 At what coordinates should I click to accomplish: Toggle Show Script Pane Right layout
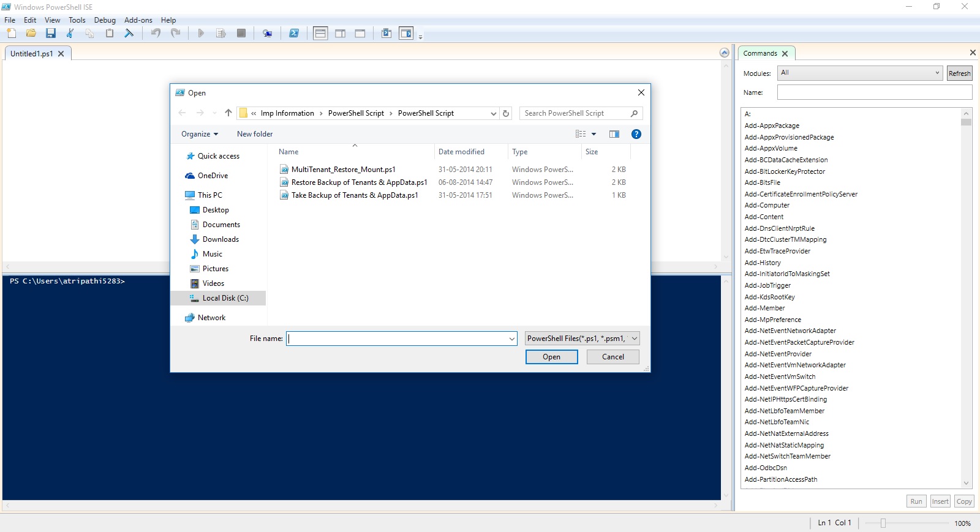coord(340,33)
